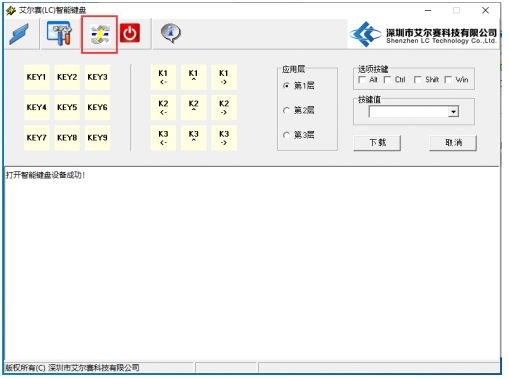The height and width of the screenshot is (379, 509).
Task: Select the KEY5 key
Action: pyautogui.click(x=67, y=108)
